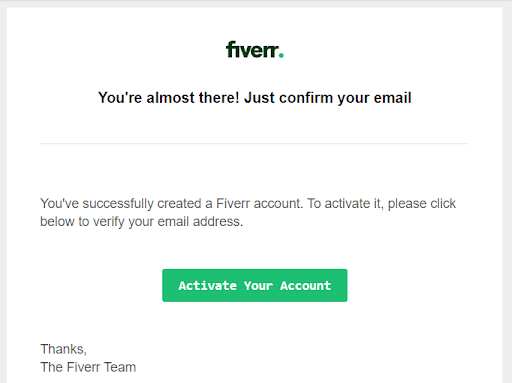Click the green dot in Fiverr logo
512x383 pixels.
[281, 56]
